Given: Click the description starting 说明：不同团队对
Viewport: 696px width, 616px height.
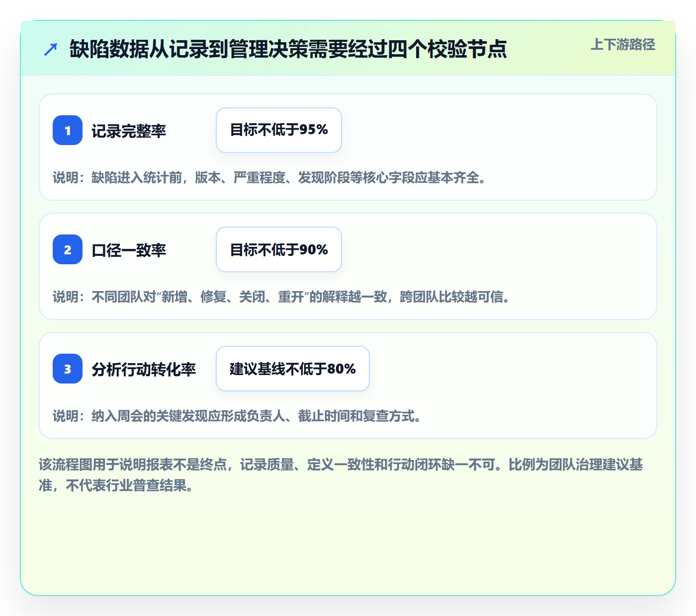Looking at the screenshot, I should pyautogui.click(x=281, y=297).
